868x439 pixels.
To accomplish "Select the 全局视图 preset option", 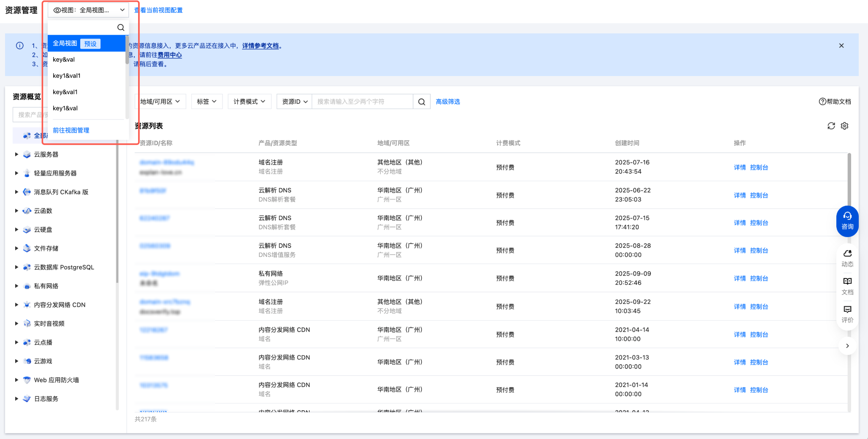I will coord(65,44).
